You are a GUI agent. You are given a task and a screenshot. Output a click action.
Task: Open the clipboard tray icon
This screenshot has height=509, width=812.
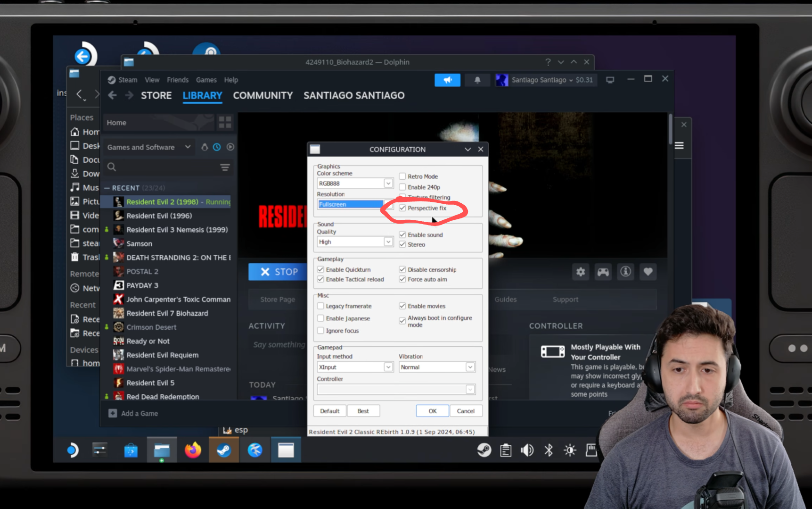point(506,451)
